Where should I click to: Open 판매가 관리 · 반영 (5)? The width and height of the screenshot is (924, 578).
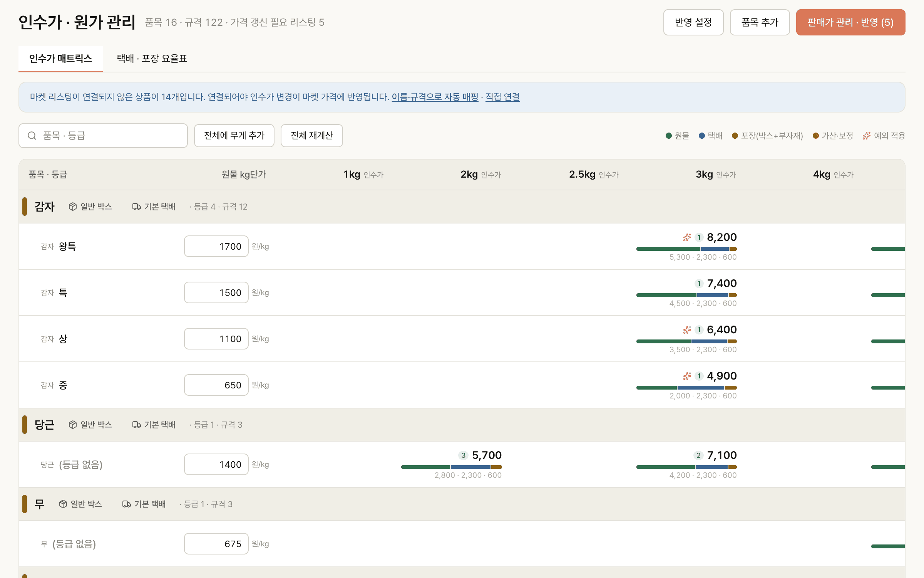[850, 22]
